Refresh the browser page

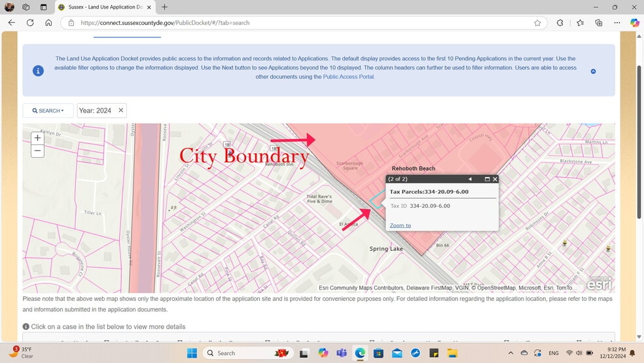tap(30, 22)
